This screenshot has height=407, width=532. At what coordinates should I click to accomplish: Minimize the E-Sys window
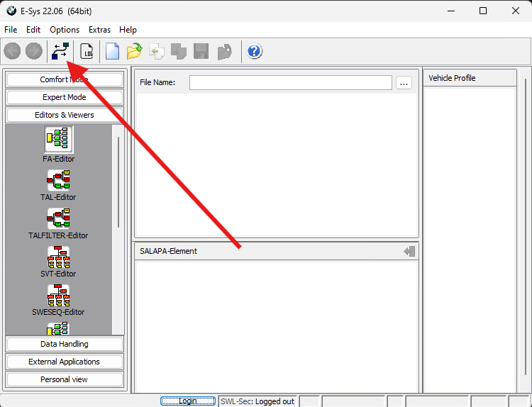pyautogui.click(x=451, y=11)
